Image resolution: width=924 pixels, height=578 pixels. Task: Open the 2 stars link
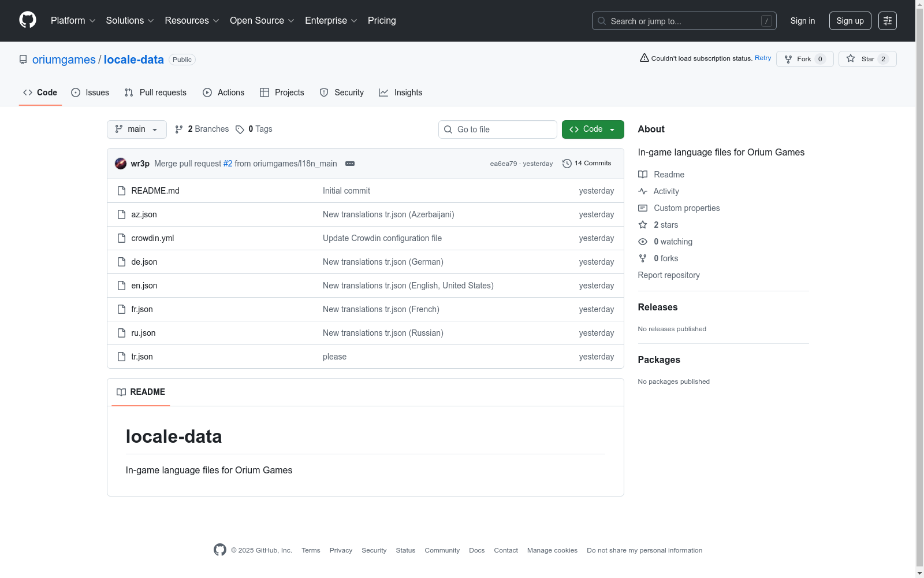coord(666,225)
